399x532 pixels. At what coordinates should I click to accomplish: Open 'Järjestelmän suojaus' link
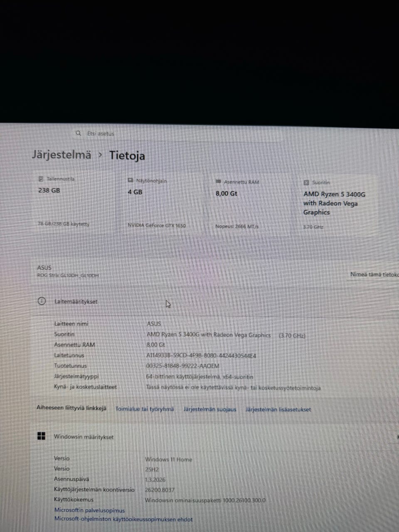coord(210,409)
